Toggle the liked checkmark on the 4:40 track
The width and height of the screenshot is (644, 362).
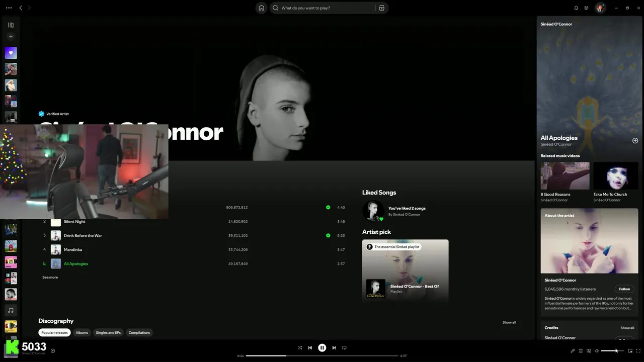(x=328, y=207)
